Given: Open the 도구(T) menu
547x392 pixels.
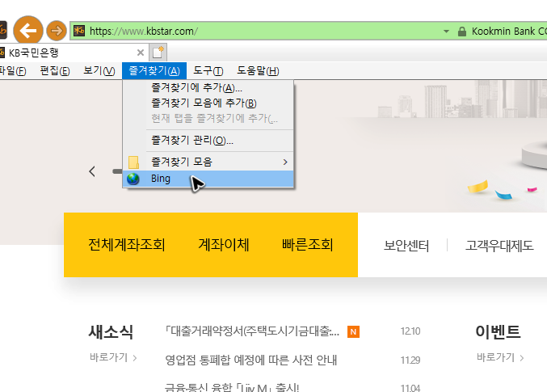Looking at the screenshot, I should pyautogui.click(x=208, y=71).
